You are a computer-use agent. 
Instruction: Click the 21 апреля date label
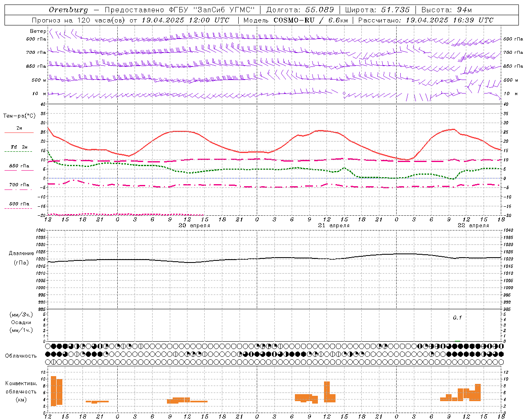coord(333,226)
